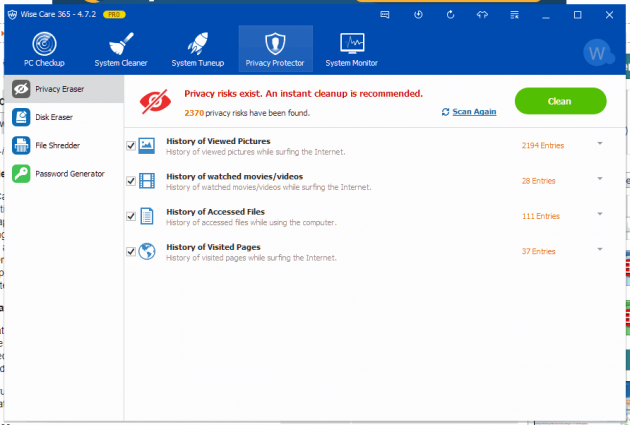Click the Scan Again link

click(x=468, y=112)
